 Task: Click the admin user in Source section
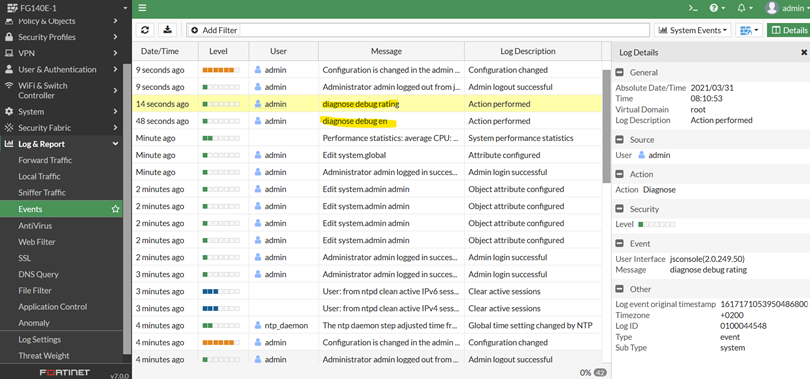(x=655, y=155)
